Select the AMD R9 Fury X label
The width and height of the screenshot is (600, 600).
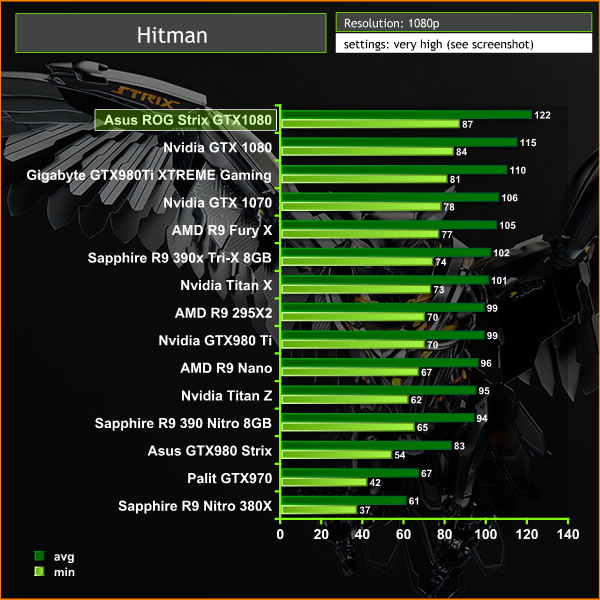point(222,230)
